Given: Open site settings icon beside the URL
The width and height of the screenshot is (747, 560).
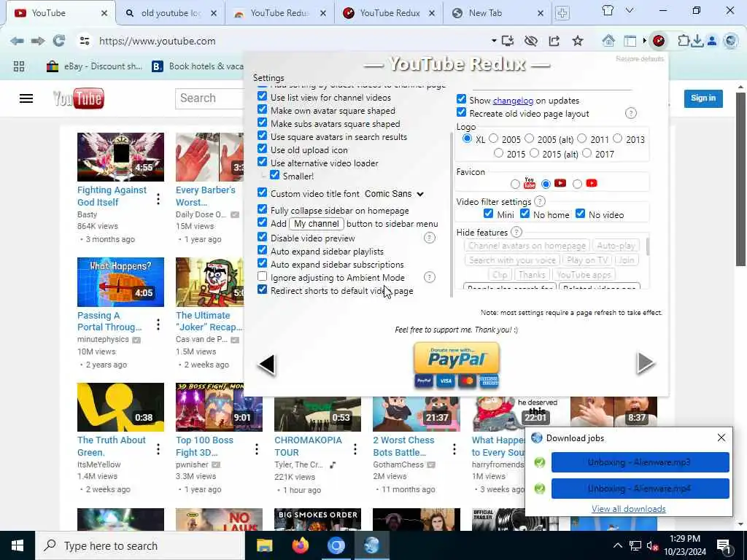Looking at the screenshot, I should click(x=85, y=41).
